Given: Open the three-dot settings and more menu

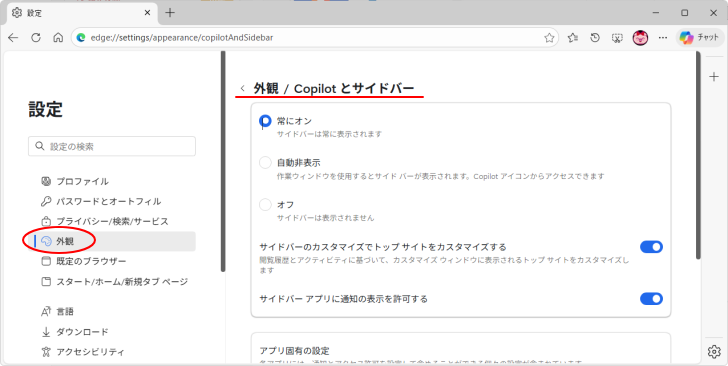Looking at the screenshot, I should 663,38.
